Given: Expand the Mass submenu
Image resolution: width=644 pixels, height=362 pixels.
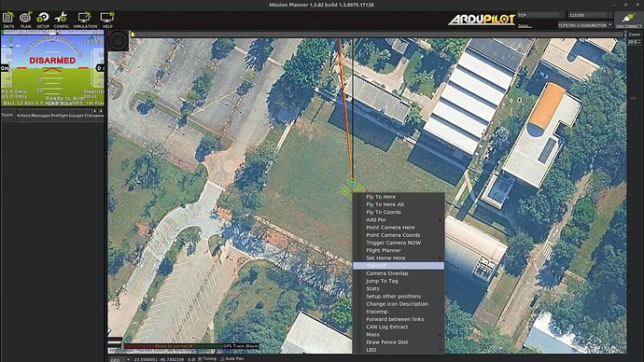Looking at the screenshot, I should click(399, 335).
